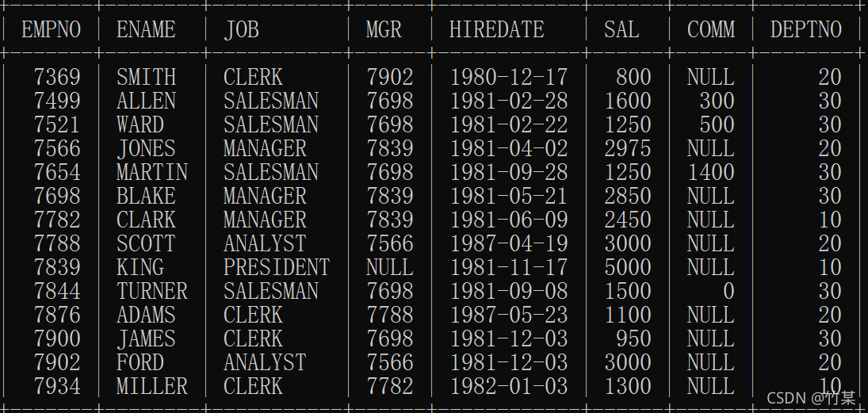
Task: Click employee number 7369
Action: 57,77
